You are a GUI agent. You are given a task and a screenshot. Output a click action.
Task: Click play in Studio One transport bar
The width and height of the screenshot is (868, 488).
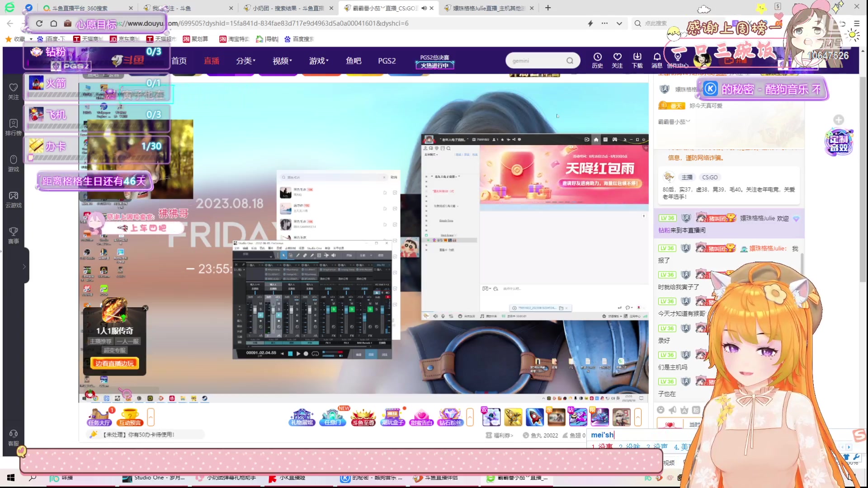point(298,353)
